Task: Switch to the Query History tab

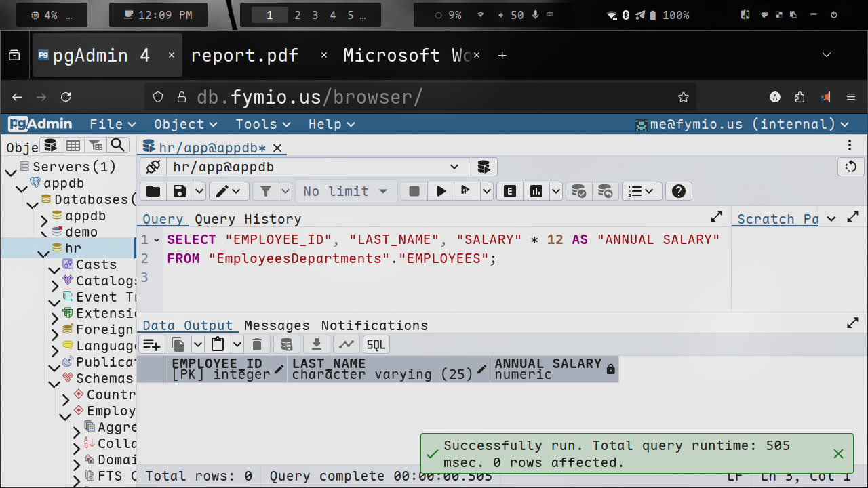Action: coord(248,219)
